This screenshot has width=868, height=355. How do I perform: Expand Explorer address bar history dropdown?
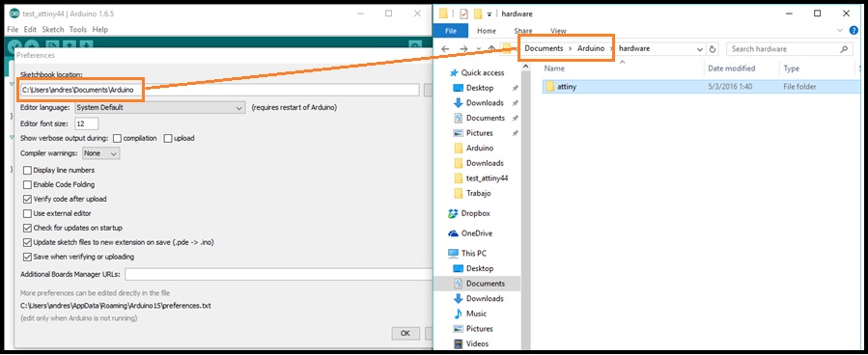pos(700,49)
